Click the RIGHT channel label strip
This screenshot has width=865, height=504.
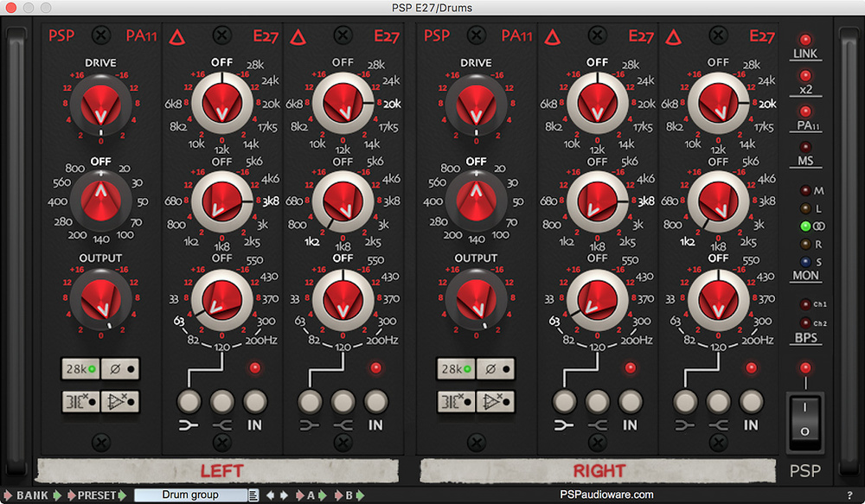pyautogui.click(x=598, y=470)
